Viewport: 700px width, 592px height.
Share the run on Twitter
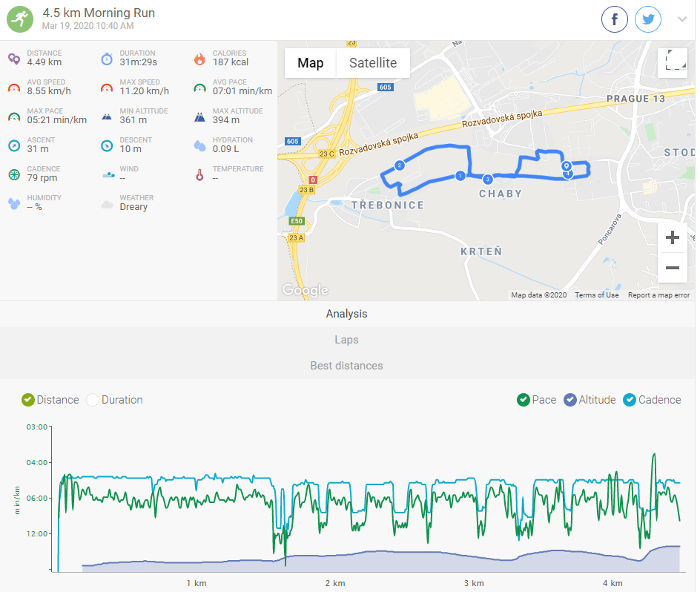pos(648,19)
